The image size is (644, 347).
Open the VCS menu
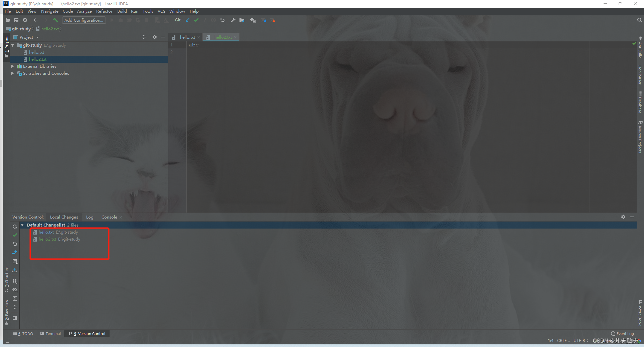[x=161, y=11]
